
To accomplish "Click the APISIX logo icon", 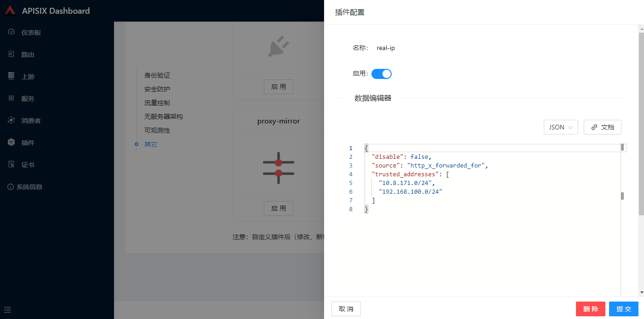I will (x=10, y=11).
